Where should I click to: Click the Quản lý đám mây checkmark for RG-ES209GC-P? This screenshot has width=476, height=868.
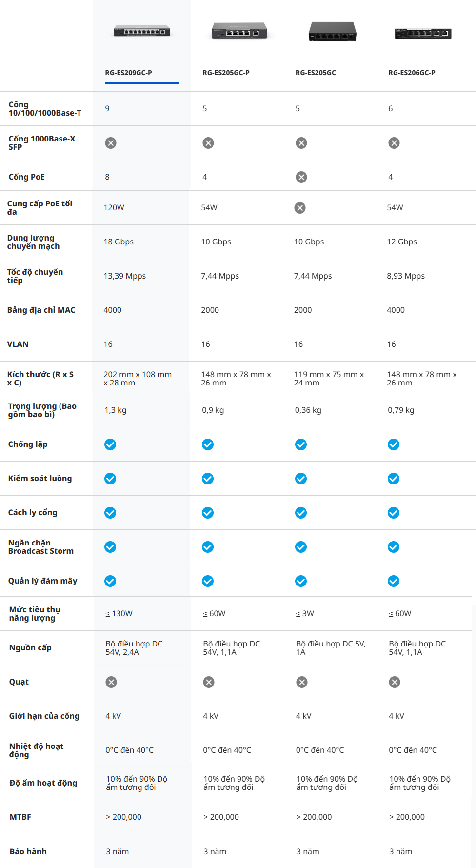(x=110, y=581)
